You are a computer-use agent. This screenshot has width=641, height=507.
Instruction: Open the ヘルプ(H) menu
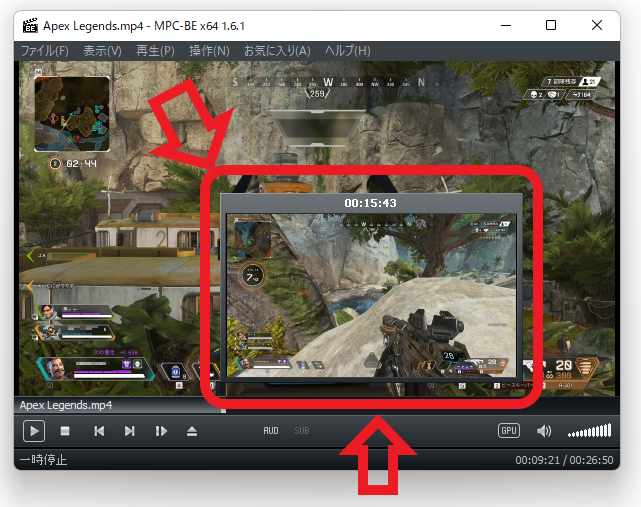[348, 51]
